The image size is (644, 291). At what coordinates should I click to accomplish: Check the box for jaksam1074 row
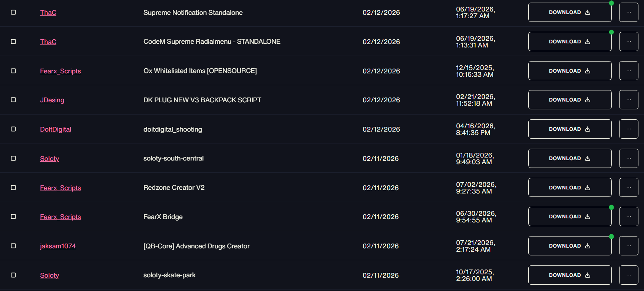[x=13, y=246]
